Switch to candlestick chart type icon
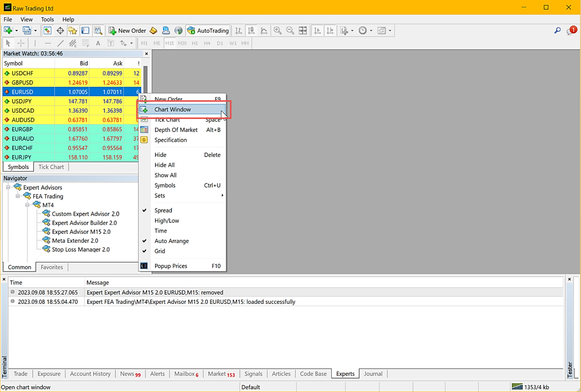Image resolution: width=581 pixels, height=392 pixels. click(251, 30)
